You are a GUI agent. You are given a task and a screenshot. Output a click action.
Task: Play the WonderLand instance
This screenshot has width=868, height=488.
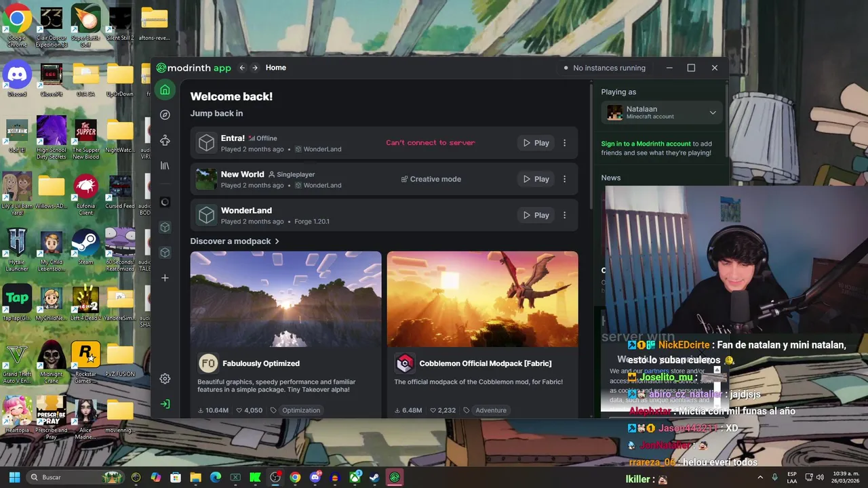coord(536,215)
